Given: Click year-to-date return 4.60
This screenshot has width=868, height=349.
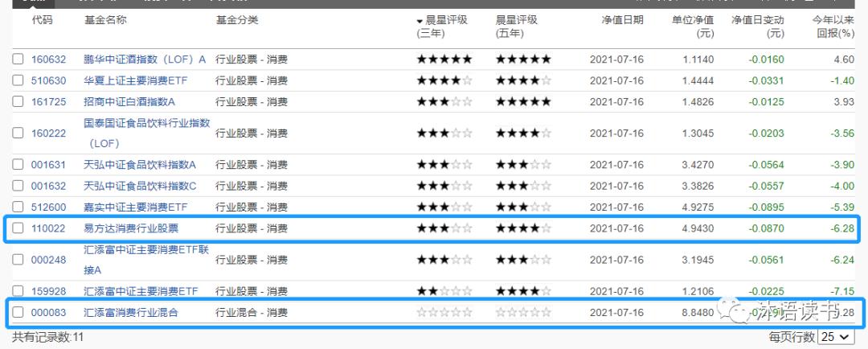Looking at the screenshot, I should [x=844, y=60].
